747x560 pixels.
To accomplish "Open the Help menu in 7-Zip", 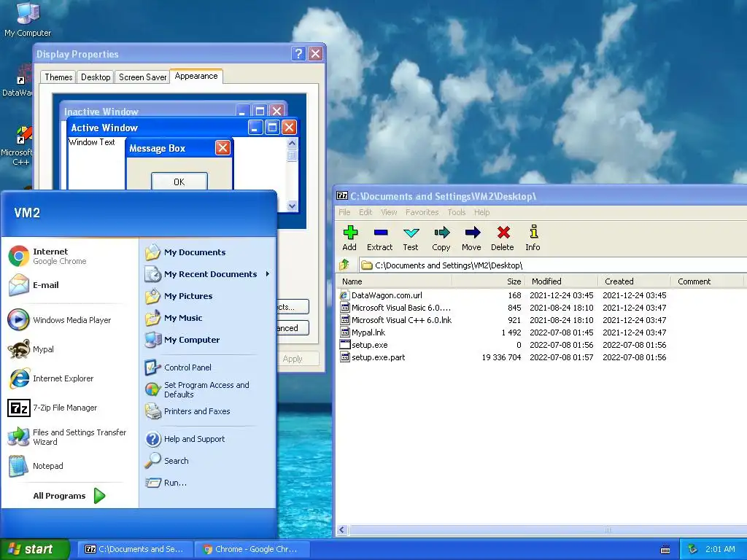I will (x=481, y=212).
